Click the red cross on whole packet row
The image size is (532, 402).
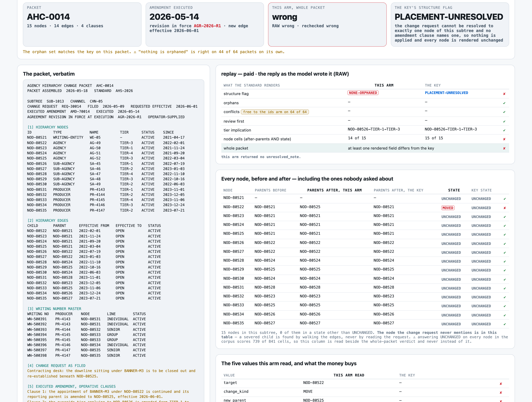[504, 148]
